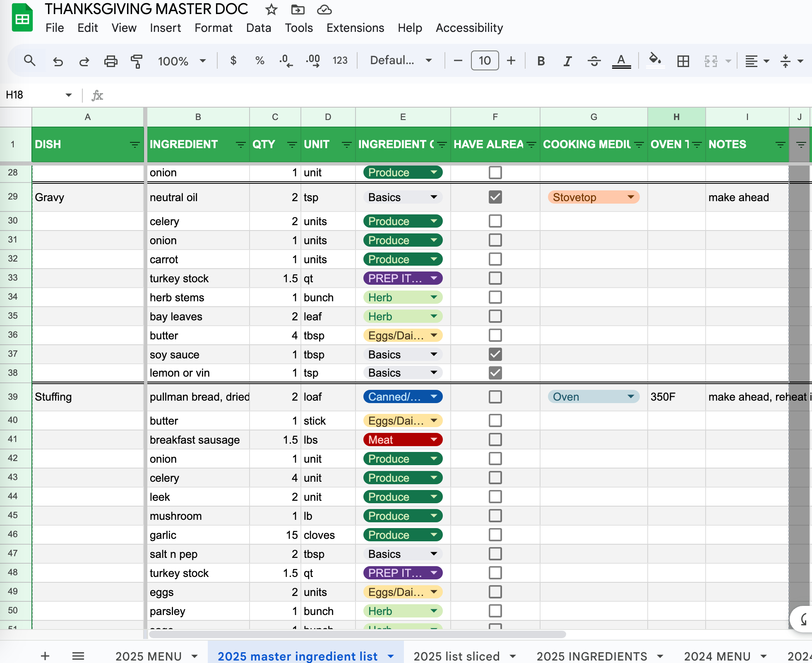
Task: Star the Thanksgiving Master Doc
Action: (271, 9)
